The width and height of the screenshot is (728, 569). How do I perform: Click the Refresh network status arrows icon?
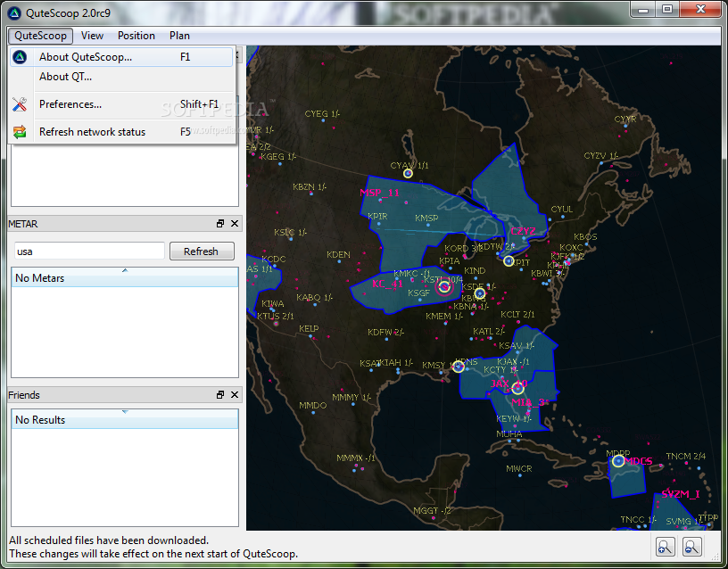coord(20,132)
